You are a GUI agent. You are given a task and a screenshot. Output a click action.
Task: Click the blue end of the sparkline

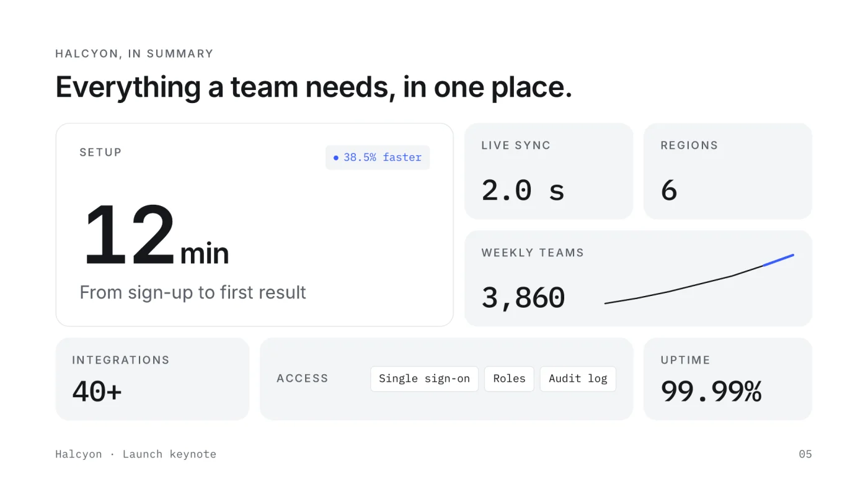point(778,260)
